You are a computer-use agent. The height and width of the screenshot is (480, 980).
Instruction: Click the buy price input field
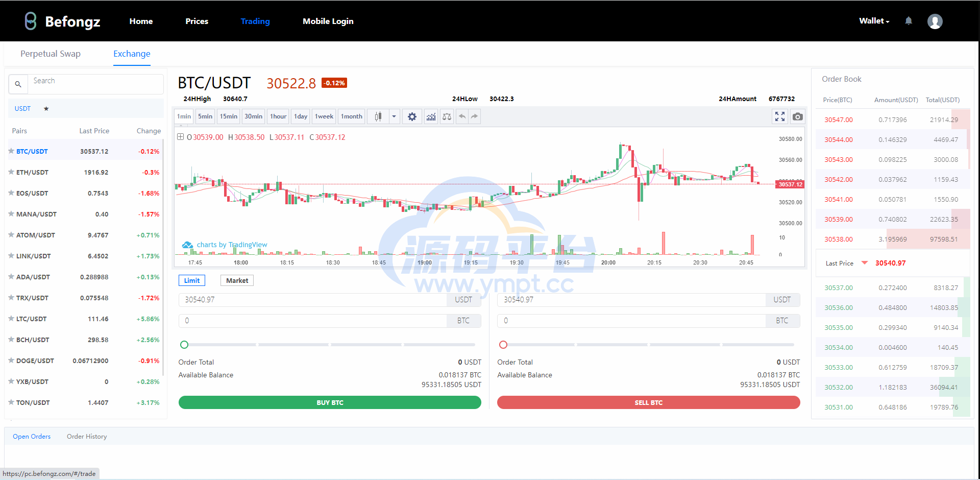click(313, 300)
